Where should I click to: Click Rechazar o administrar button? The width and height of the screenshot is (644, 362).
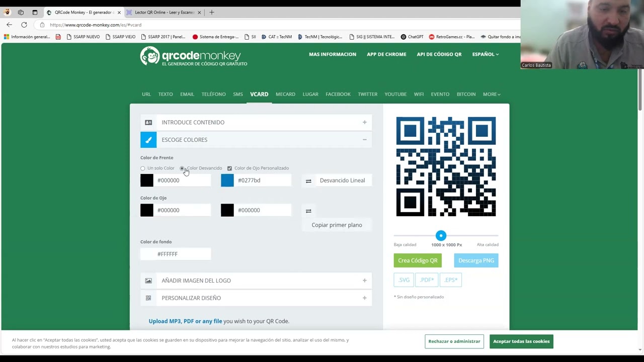point(454,341)
